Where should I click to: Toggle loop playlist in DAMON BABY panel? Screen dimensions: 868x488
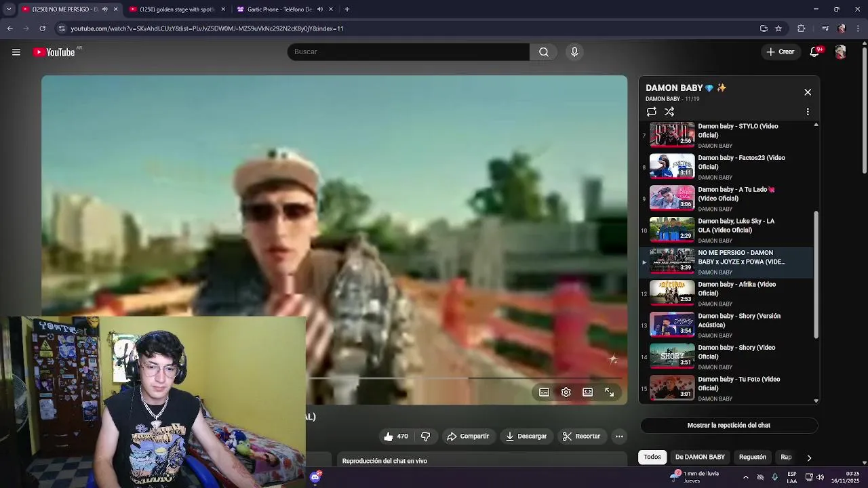(x=651, y=112)
